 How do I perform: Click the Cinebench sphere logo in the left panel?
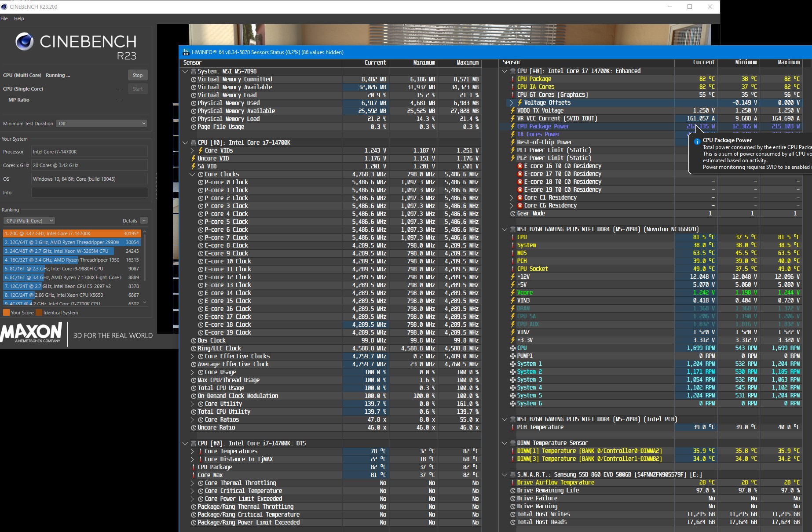[24, 42]
